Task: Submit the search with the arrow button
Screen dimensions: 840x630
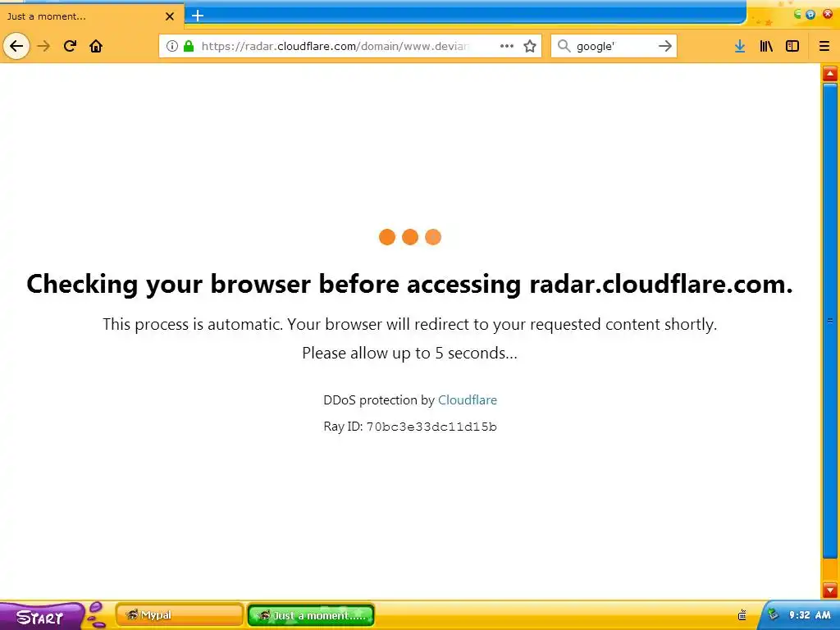Action: [x=664, y=46]
